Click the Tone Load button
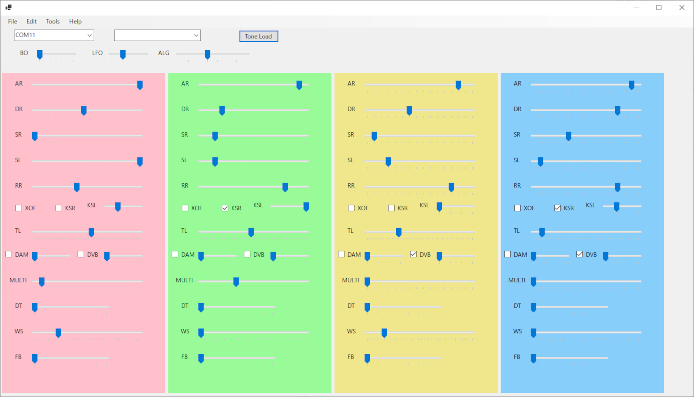 pos(258,36)
